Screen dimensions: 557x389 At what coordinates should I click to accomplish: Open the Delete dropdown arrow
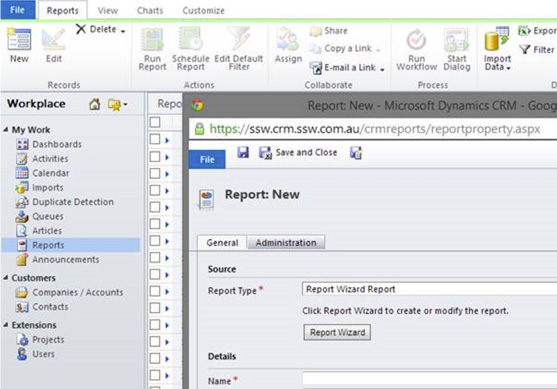coord(123,31)
